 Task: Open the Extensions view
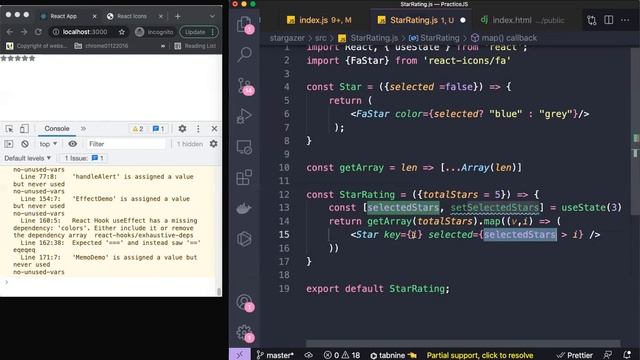tap(244, 178)
